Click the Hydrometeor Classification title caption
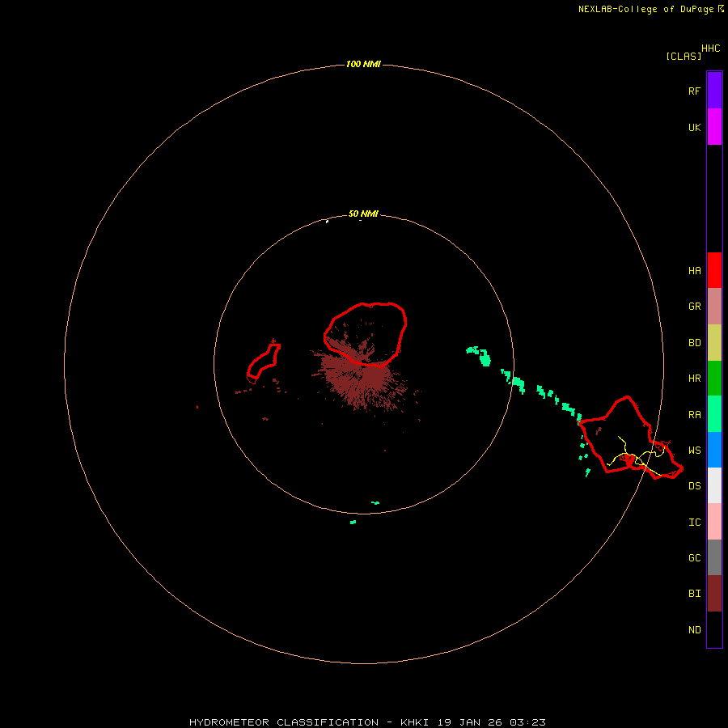The width and height of the screenshot is (728, 728). (367, 722)
